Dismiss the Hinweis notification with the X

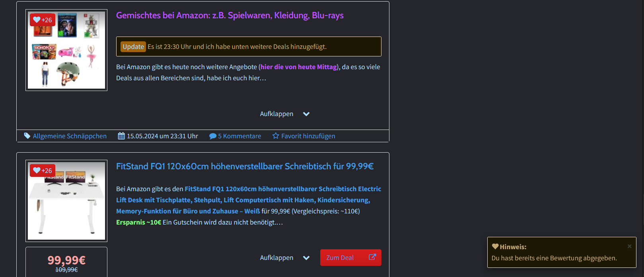pos(629,246)
